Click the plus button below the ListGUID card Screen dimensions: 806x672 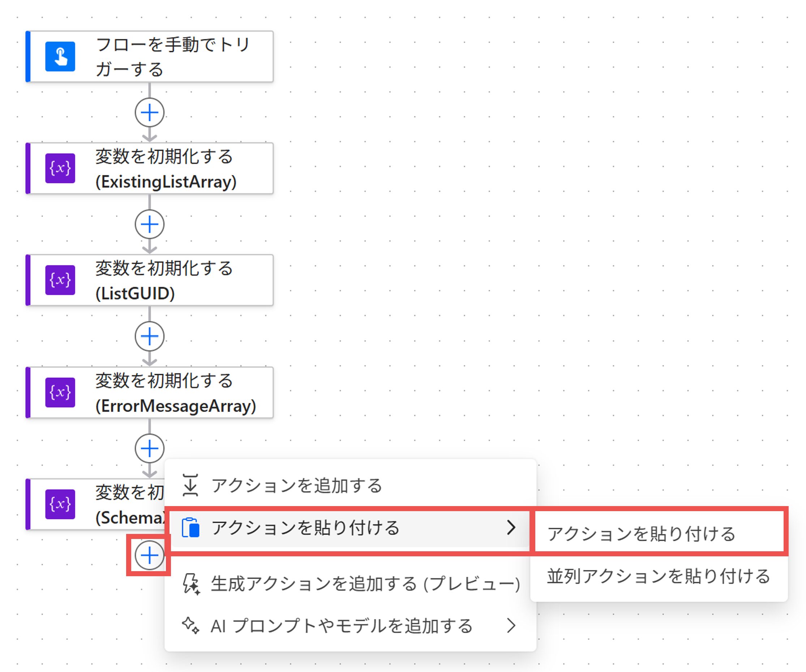click(x=150, y=336)
